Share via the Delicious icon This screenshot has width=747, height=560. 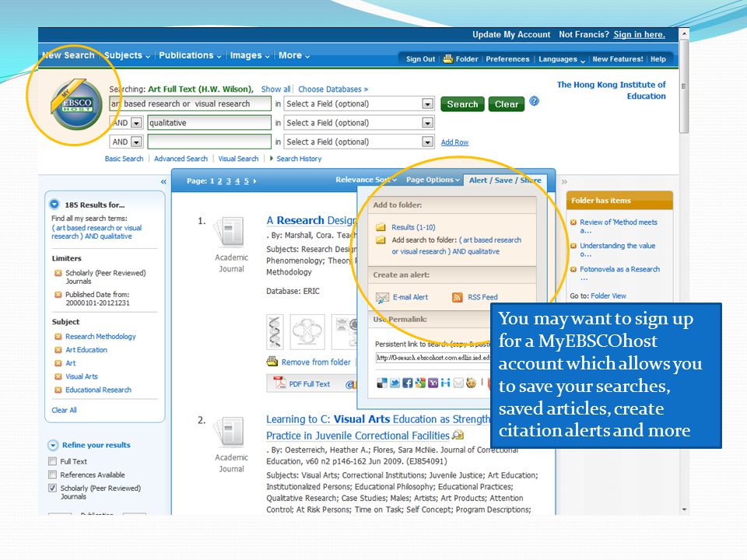382,383
